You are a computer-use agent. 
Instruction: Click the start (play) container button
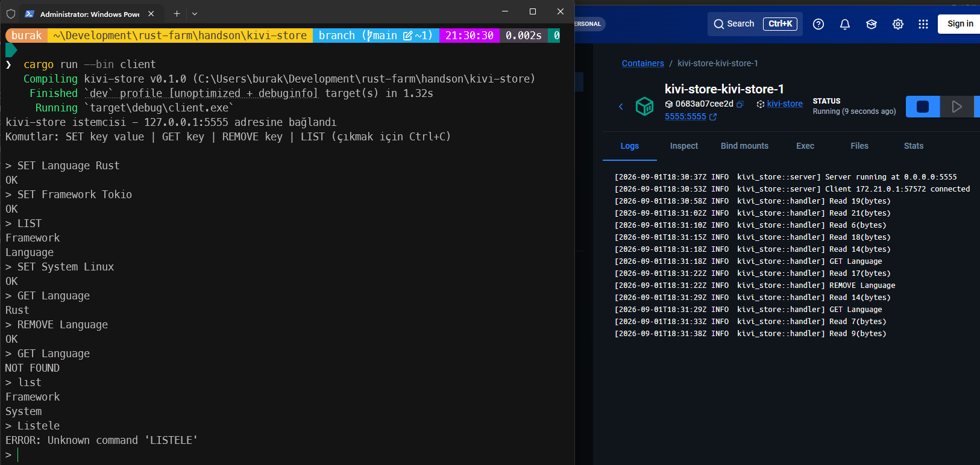pyautogui.click(x=956, y=107)
